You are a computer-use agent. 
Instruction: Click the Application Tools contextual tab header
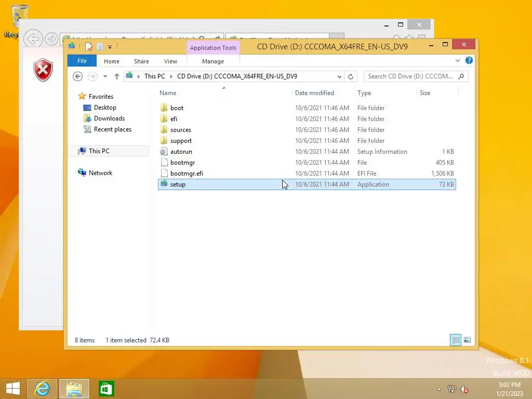(213, 47)
